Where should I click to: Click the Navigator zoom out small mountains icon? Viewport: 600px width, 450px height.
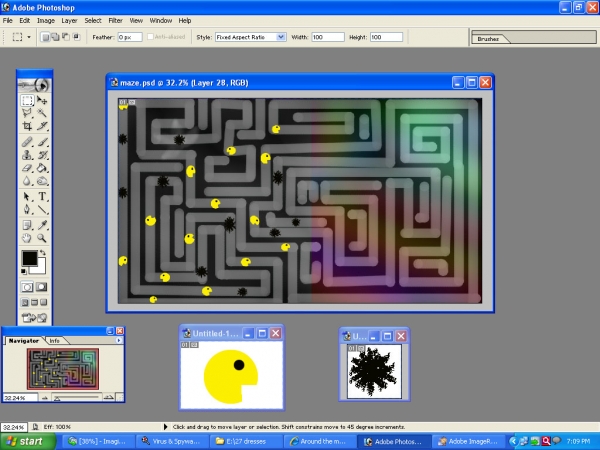[x=45, y=398]
